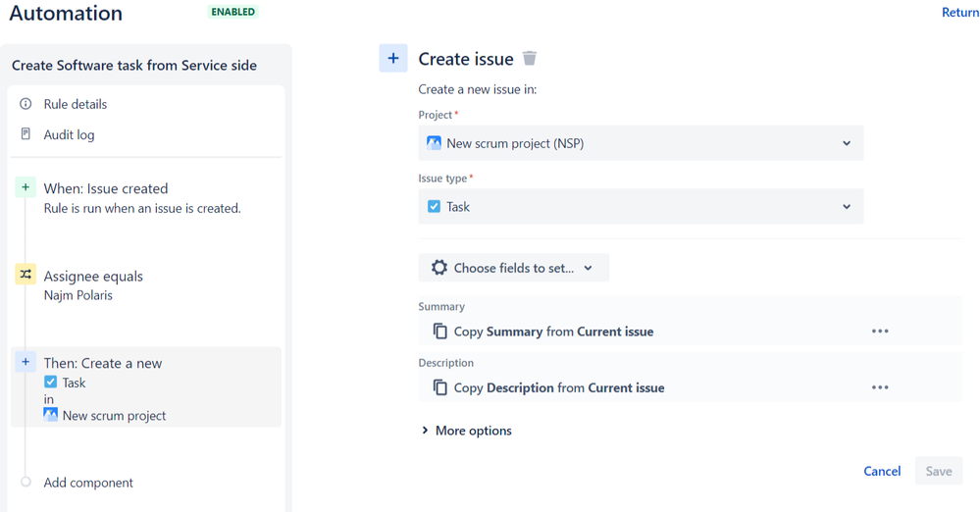Open the Issue type dropdown
Image resolution: width=980 pixels, height=512 pixels.
pos(641,207)
